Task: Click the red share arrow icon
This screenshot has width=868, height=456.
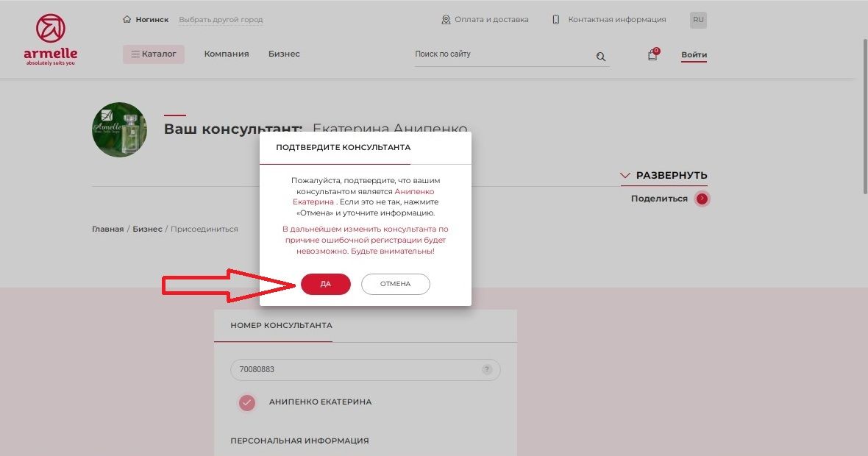Action: tap(702, 199)
